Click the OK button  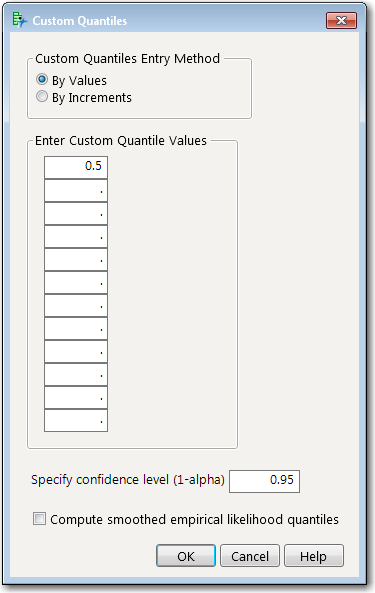click(186, 556)
